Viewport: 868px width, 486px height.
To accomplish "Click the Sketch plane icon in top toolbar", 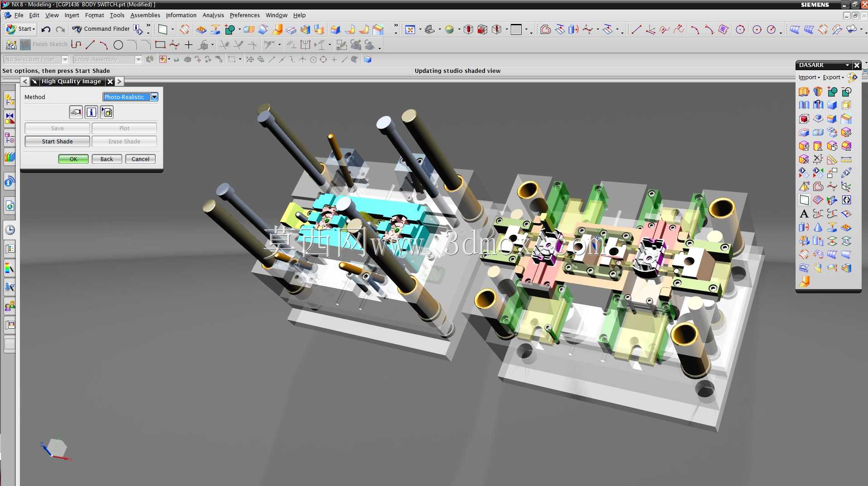I will pos(163,29).
